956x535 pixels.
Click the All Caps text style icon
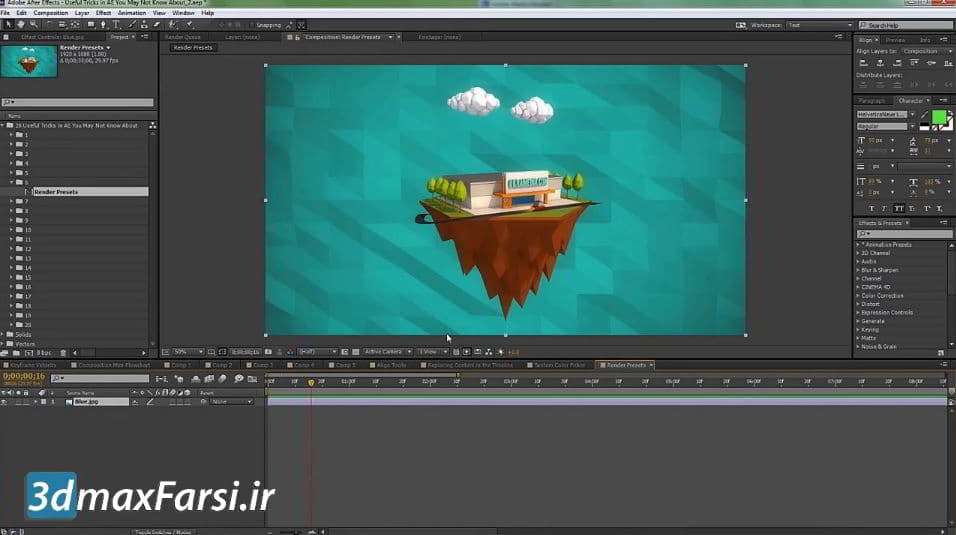click(899, 208)
